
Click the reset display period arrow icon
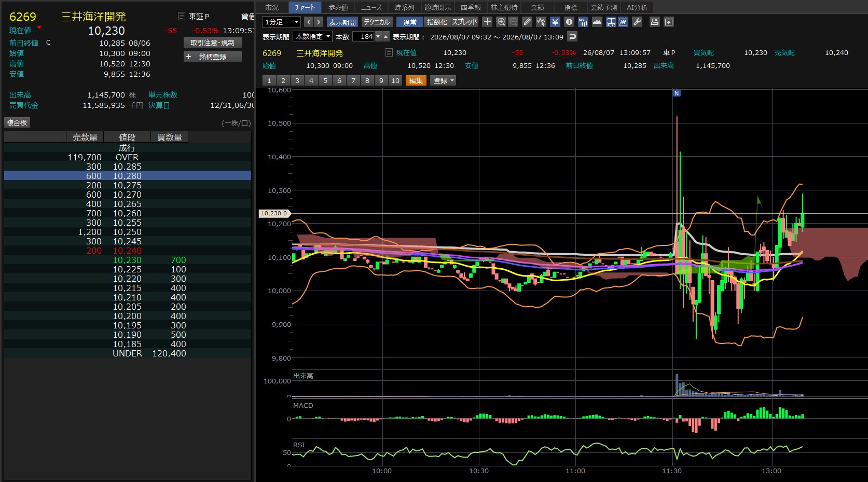(x=572, y=37)
